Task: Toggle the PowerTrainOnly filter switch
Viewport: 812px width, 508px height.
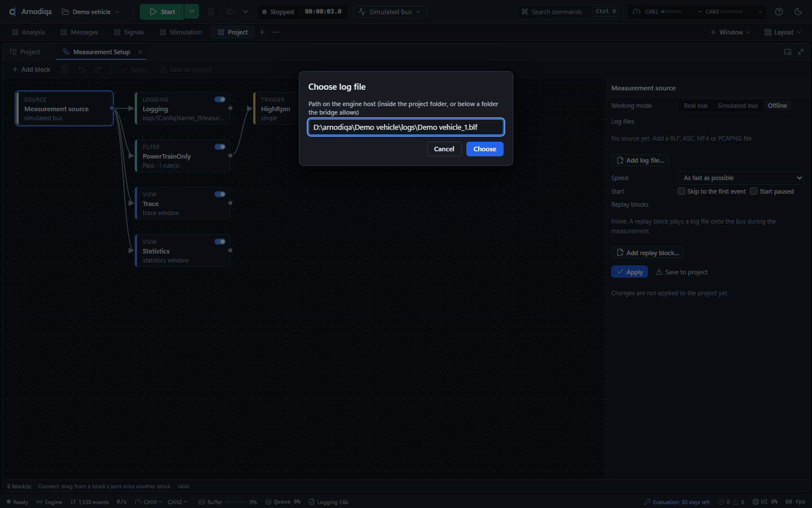Action: (220, 147)
